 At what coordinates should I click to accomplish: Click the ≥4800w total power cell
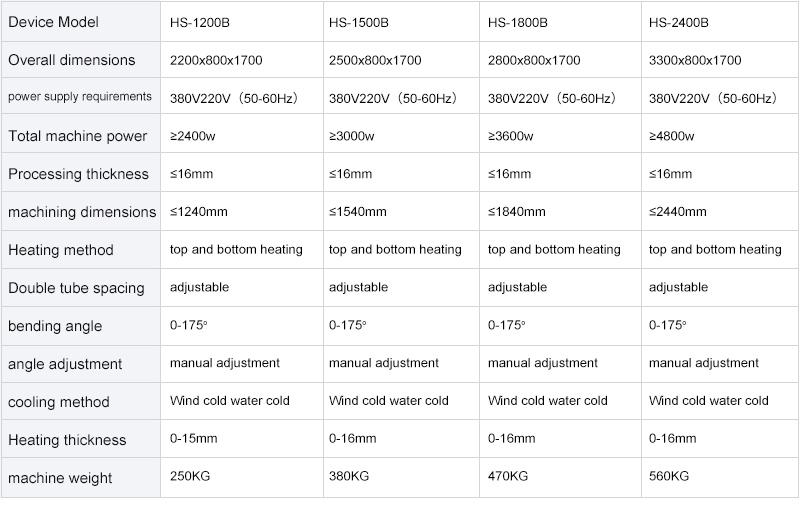720,134
